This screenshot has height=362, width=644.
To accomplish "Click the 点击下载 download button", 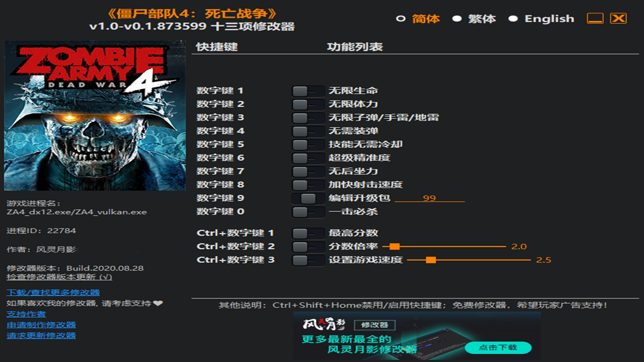I will click(498, 348).
